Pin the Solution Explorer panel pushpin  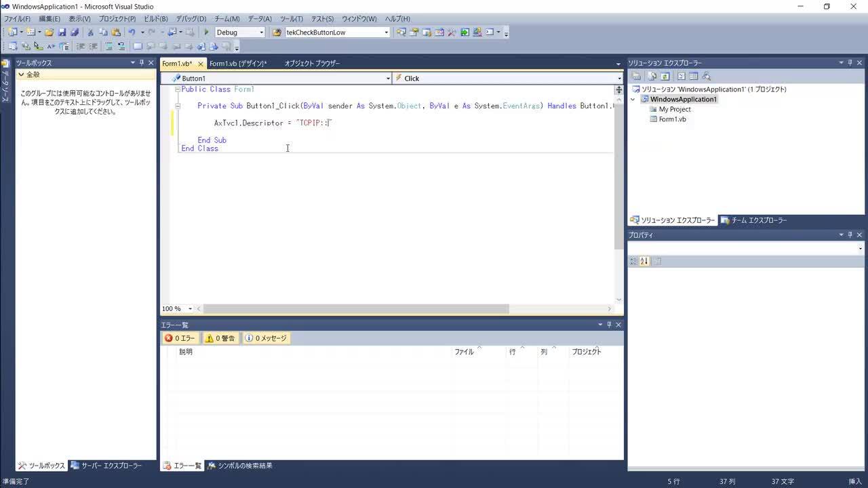(x=850, y=63)
